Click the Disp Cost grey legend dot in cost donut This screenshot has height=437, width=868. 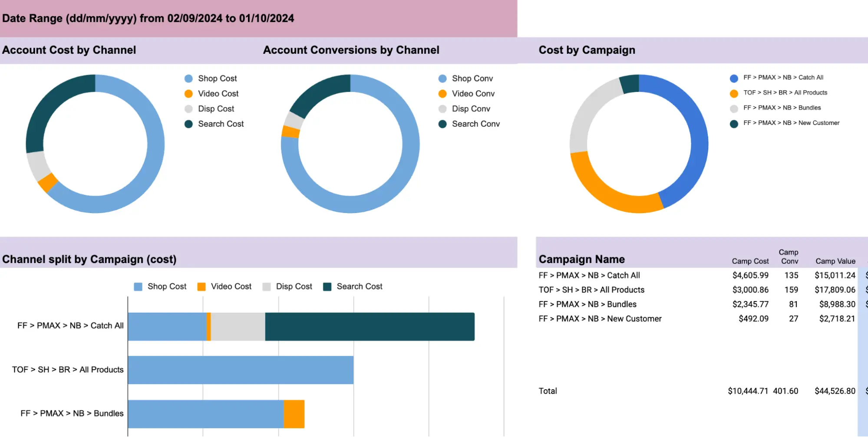[x=188, y=109]
